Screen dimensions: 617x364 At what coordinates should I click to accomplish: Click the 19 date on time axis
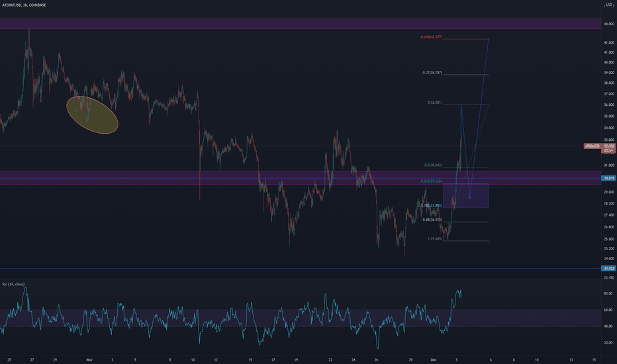coord(296,359)
